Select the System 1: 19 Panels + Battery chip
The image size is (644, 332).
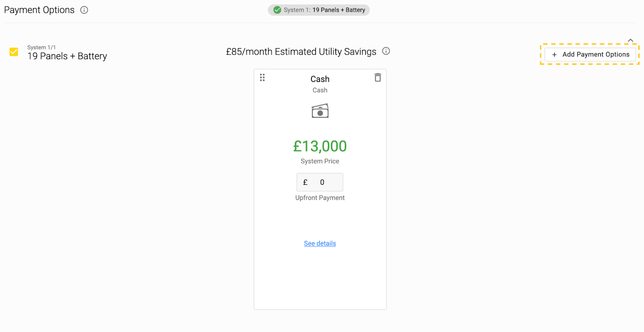pos(319,10)
